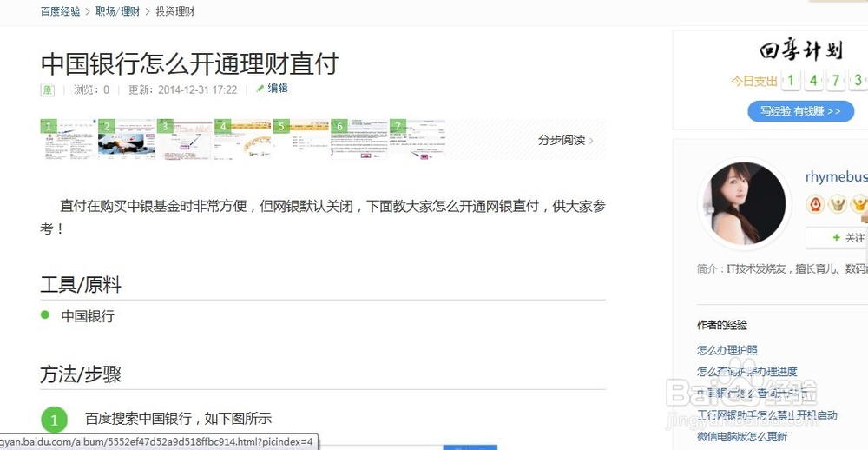The width and height of the screenshot is (868, 450).
Task: Click step text 百度搜索中国银行，如下图所示
Action: coord(178,419)
